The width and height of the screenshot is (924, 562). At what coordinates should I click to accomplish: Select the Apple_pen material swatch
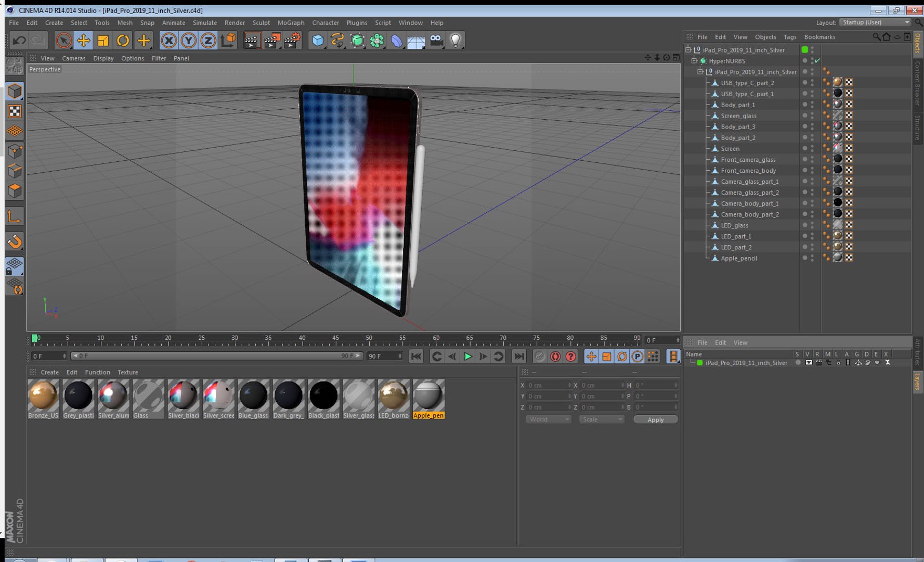click(x=428, y=399)
